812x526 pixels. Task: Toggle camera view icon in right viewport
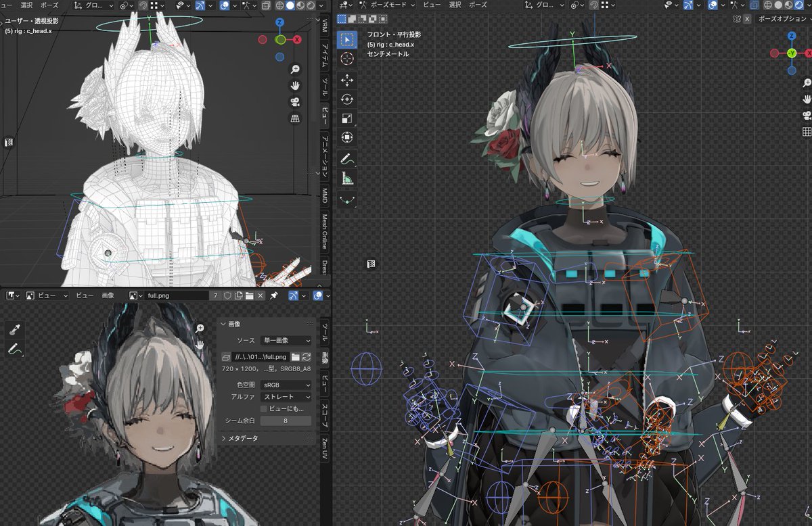tap(807, 115)
